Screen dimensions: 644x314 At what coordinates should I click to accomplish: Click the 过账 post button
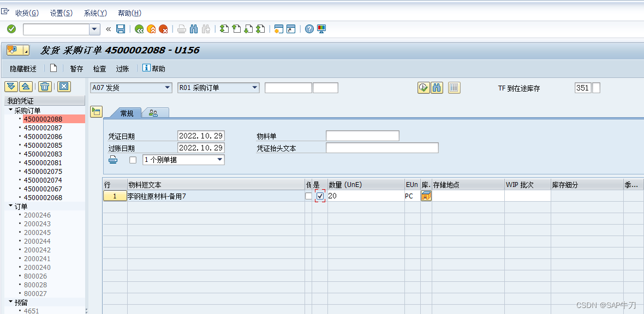pyautogui.click(x=122, y=69)
